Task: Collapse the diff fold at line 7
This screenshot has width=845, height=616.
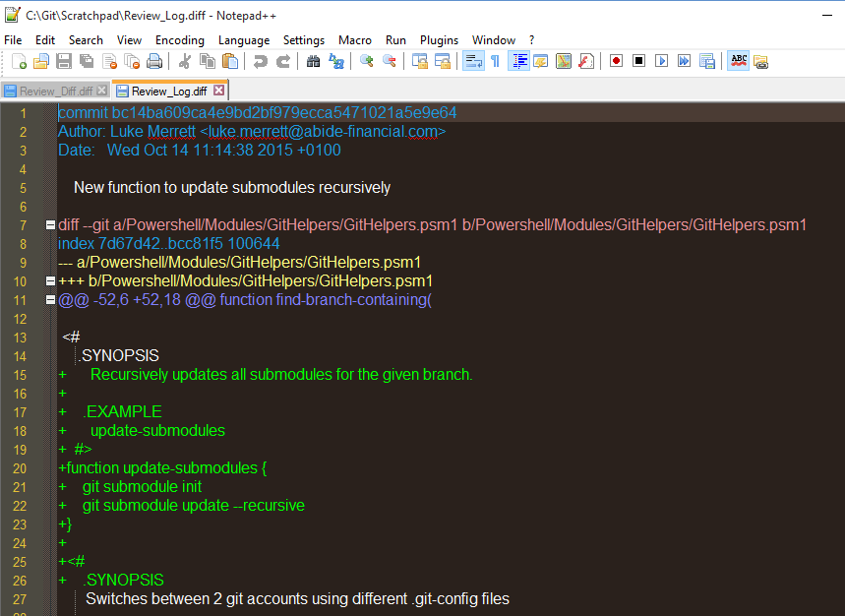Action: [48, 224]
